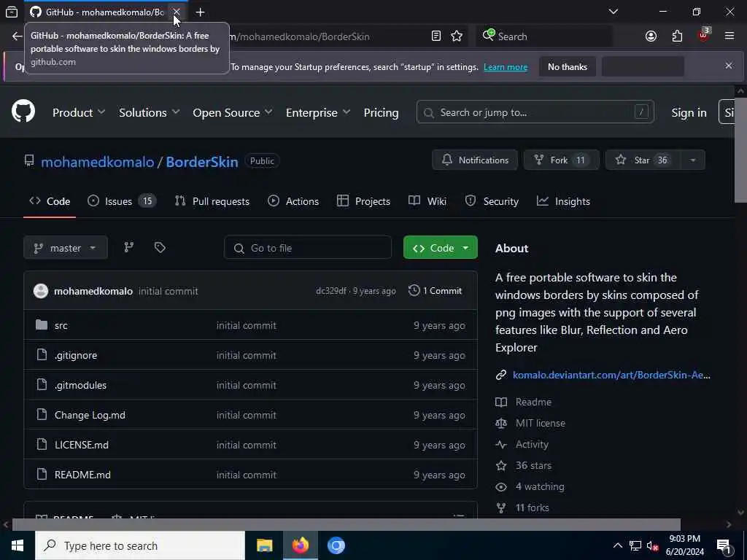The width and height of the screenshot is (747, 560).
Task: Fork the repository with Fork button
Action: tap(561, 160)
